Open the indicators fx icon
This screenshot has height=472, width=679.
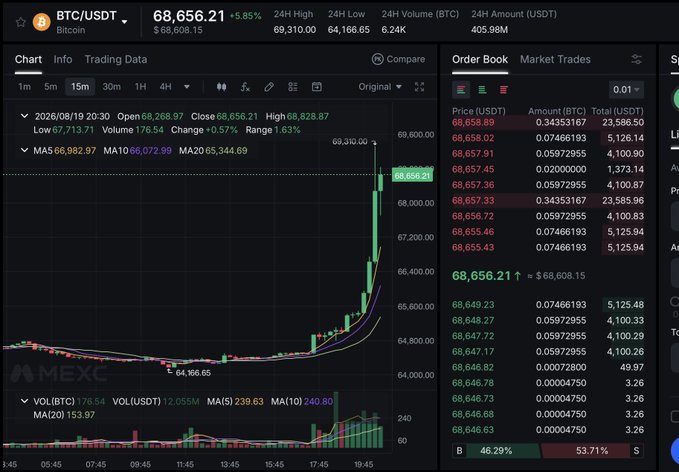point(245,87)
